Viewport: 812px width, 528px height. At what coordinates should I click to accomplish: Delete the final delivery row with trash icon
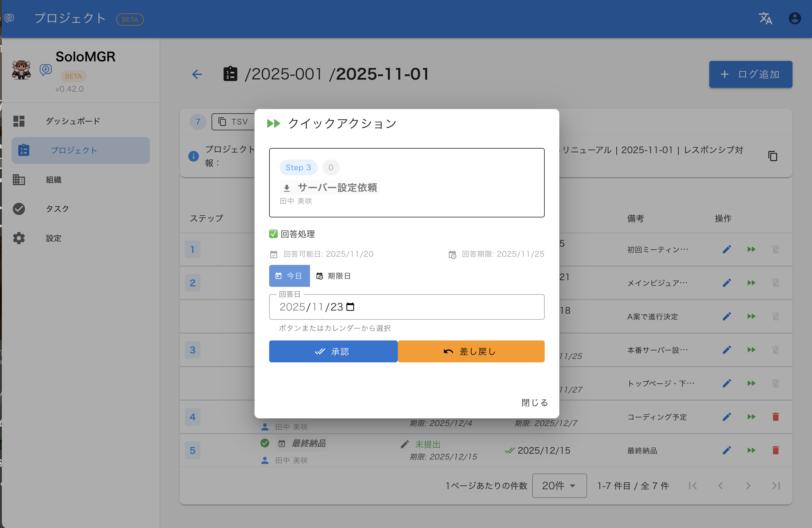tap(775, 450)
